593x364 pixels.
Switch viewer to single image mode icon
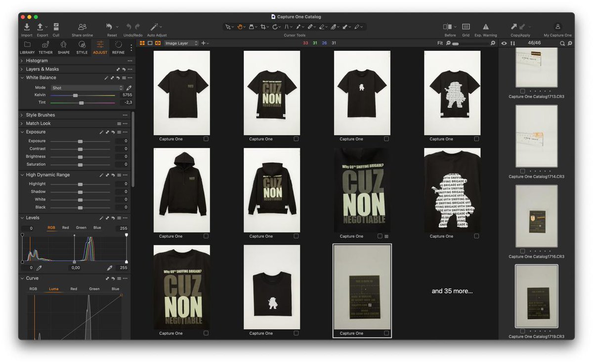coord(150,43)
